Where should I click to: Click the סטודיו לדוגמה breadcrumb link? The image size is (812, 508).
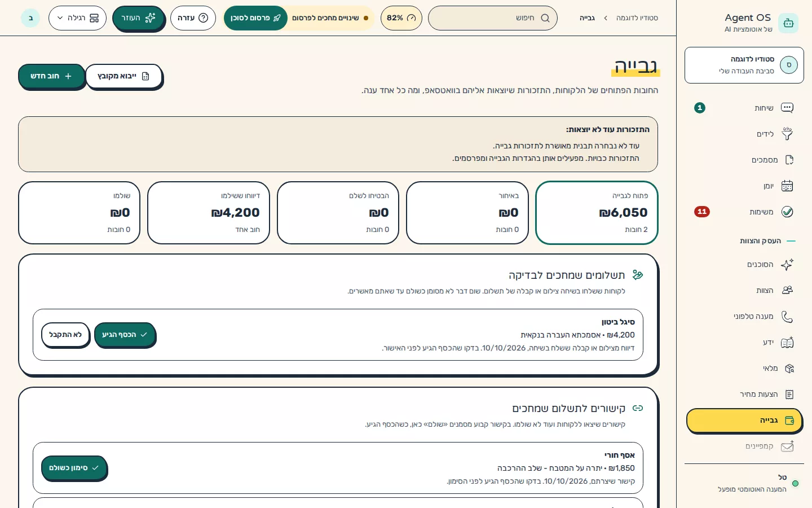pyautogui.click(x=637, y=18)
